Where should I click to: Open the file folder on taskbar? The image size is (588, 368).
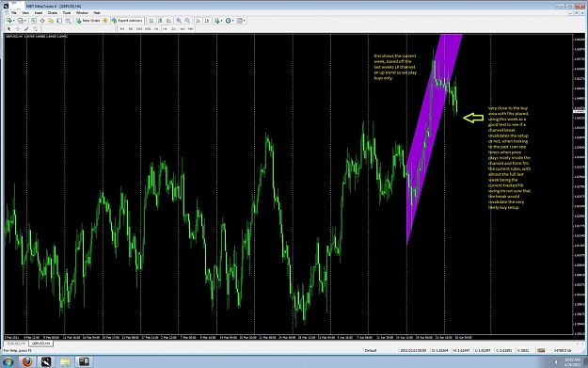coord(65,361)
